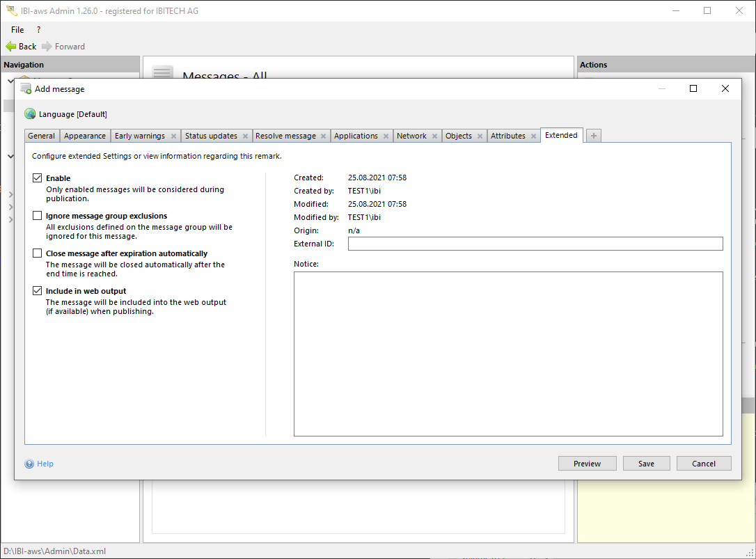The width and height of the screenshot is (756, 559).
Task: Toggle Include in web output checkbox
Action: pos(38,291)
